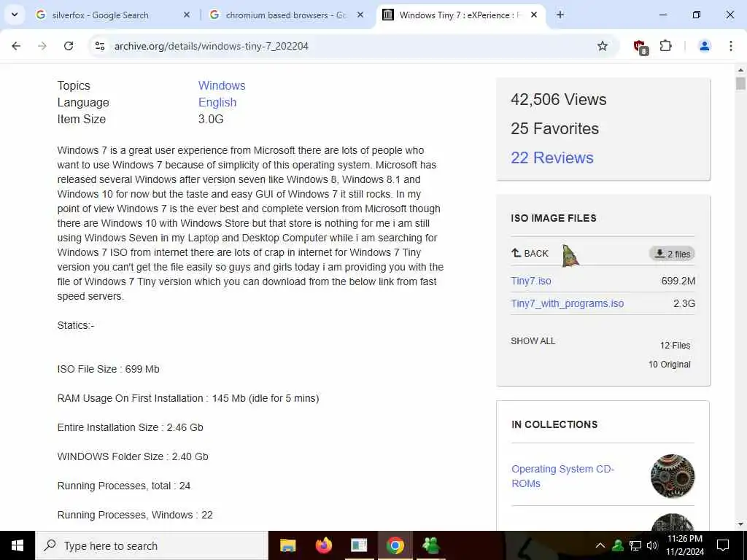Image resolution: width=747 pixels, height=560 pixels.
Task: Click the 10 Original count
Action: pos(670,365)
